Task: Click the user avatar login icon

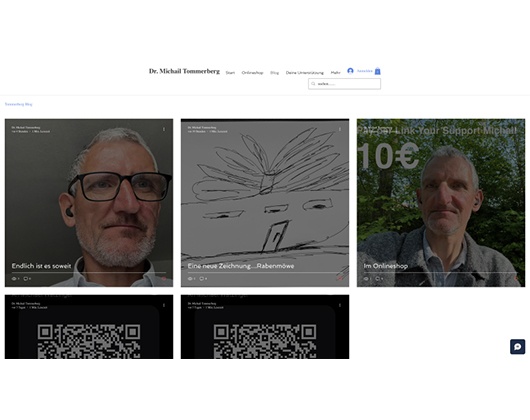Action: [350, 71]
